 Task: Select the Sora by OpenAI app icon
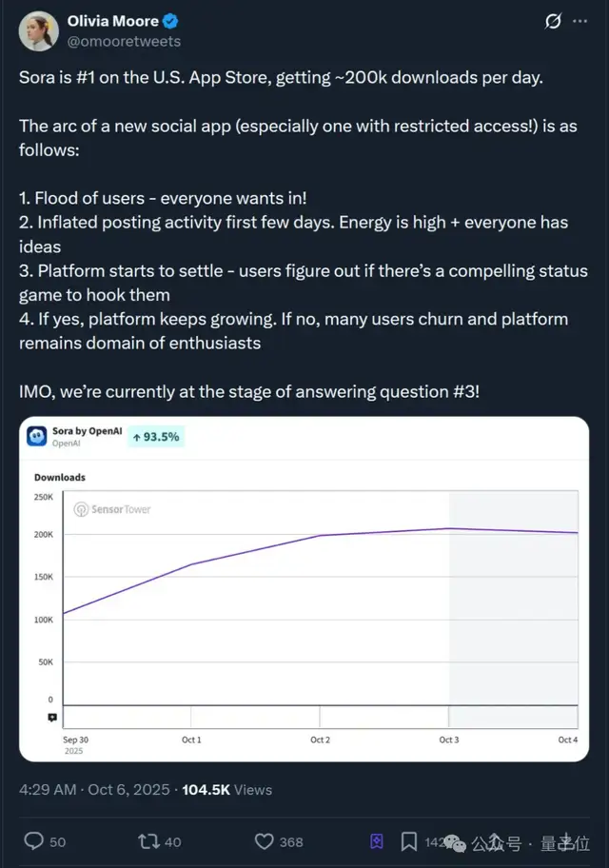click(38, 434)
